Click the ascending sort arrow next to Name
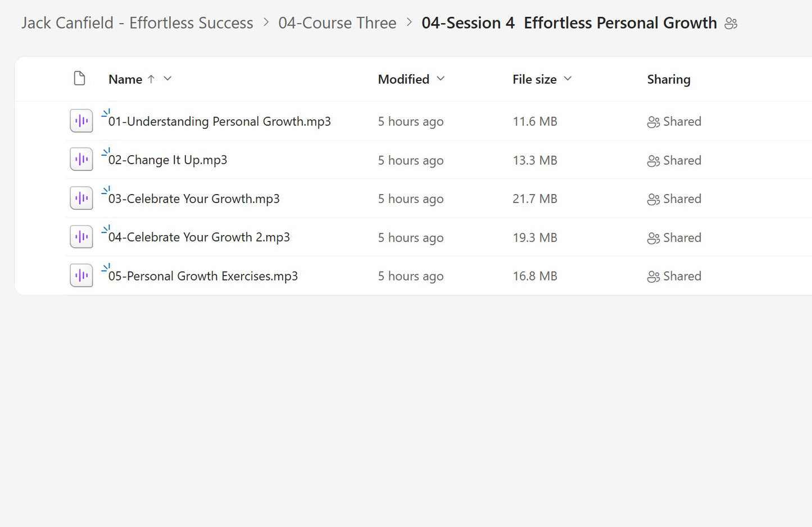 151,79
